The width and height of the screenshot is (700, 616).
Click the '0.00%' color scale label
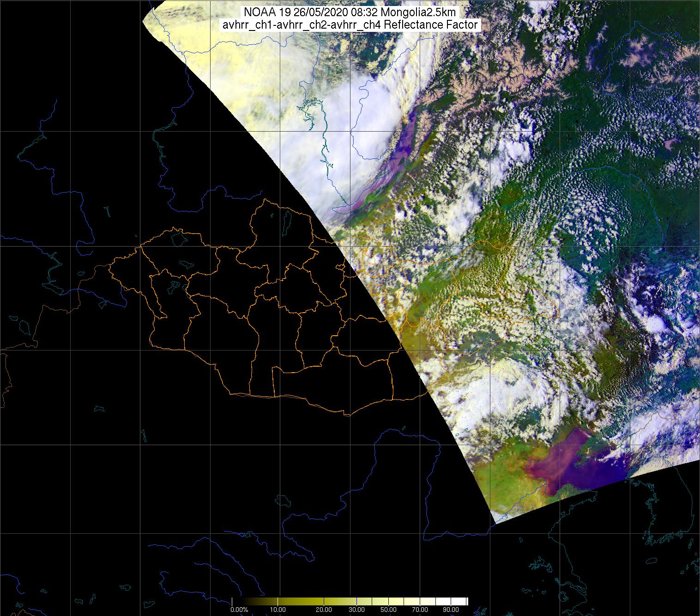(239, 610)
